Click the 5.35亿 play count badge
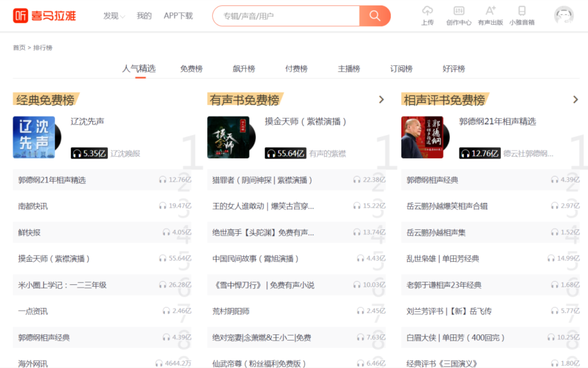Screen dimensions: 588x368 89,153
